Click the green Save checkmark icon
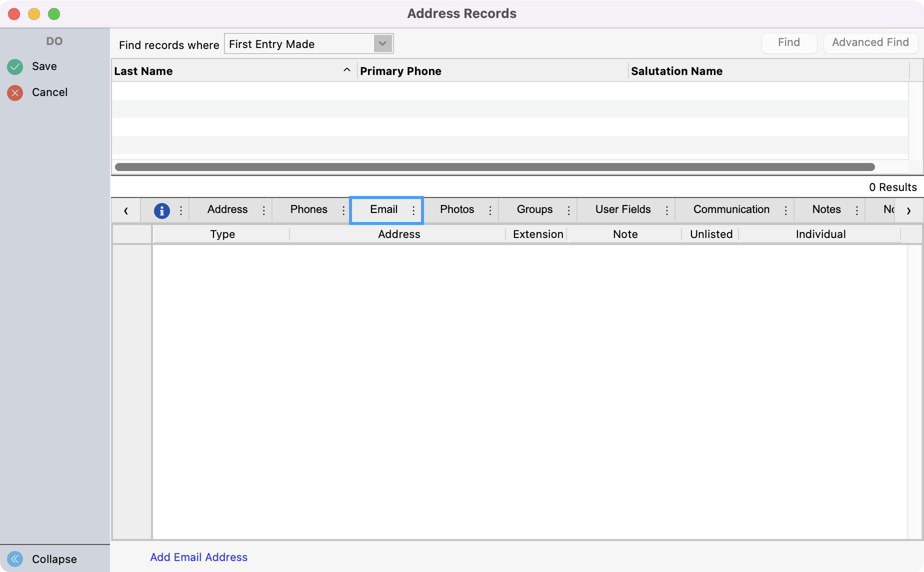The height and width of the screenshot is (572, 924). pyautogui.click(x=15, y=66)
